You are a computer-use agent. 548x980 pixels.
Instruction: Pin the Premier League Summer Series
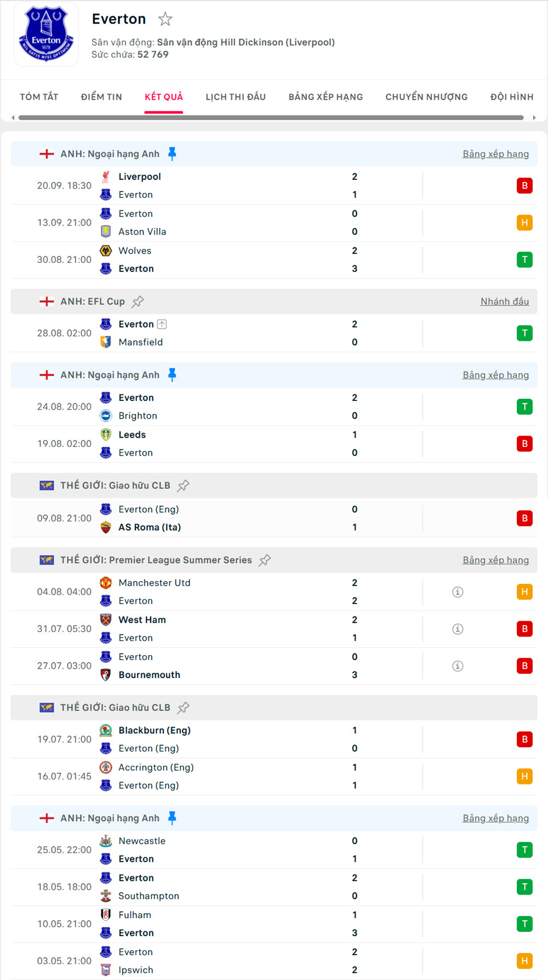pyautogui.click(x=265, y=560)
